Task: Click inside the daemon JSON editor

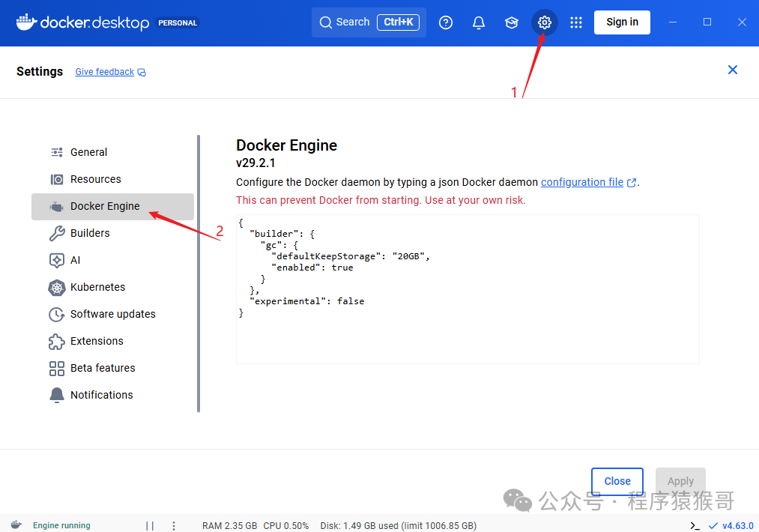Action: 468,337
